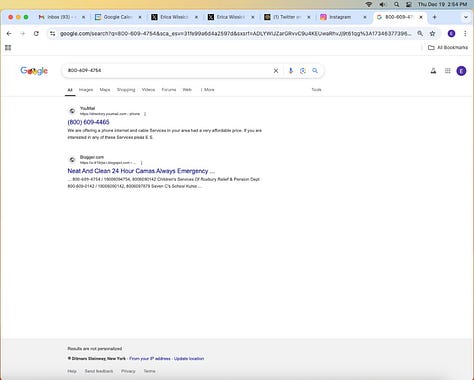The width and height of the screenshot is (474, 380).
Task: Open Search Labs flask icon
Action: pyautogui.click(x=433, y=71)
